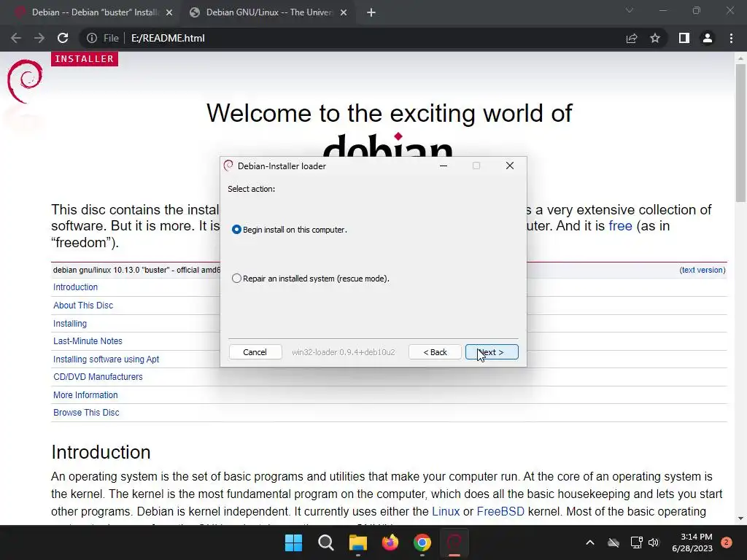The width and height of the screenshot is (747, 560).
Task: Open the Windows Start menu
Action: coord(293,542)
